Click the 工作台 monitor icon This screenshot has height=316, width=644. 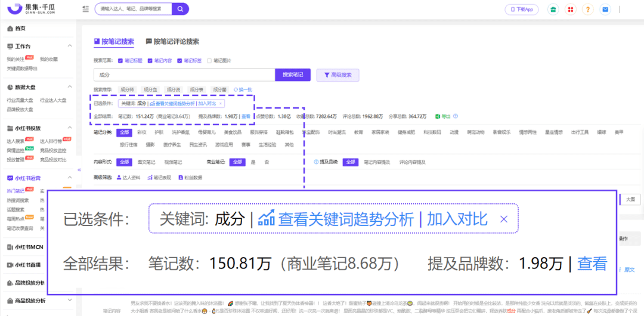click(x=10, y=46)
